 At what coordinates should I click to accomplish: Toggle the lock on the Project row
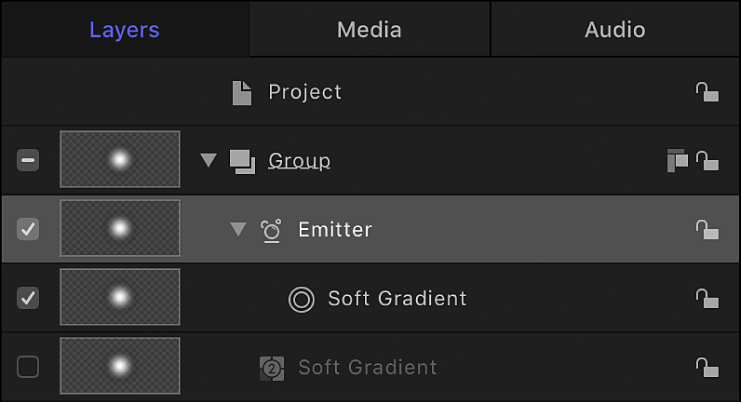(x=707, y=93)
